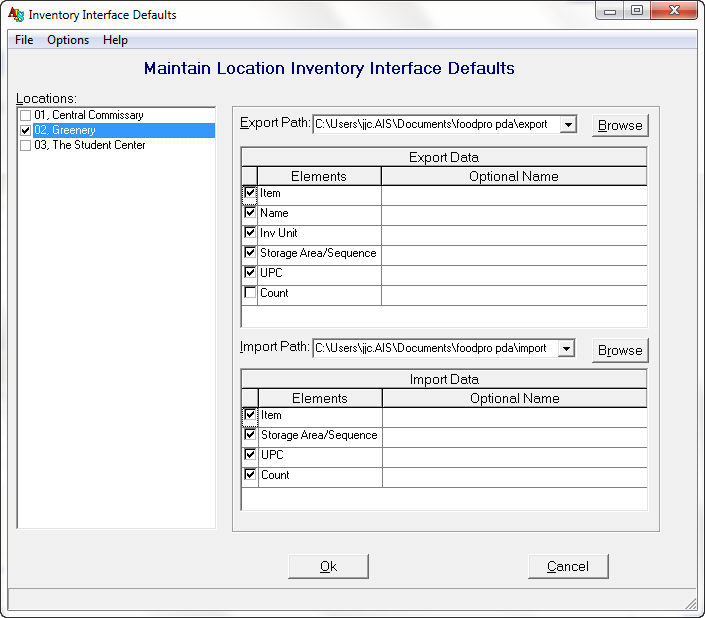This screenshot has height=618, width=705.
Task: Toggle the Import Data Item checkbox
Action: pyautogui.click(x=250, y=414)
